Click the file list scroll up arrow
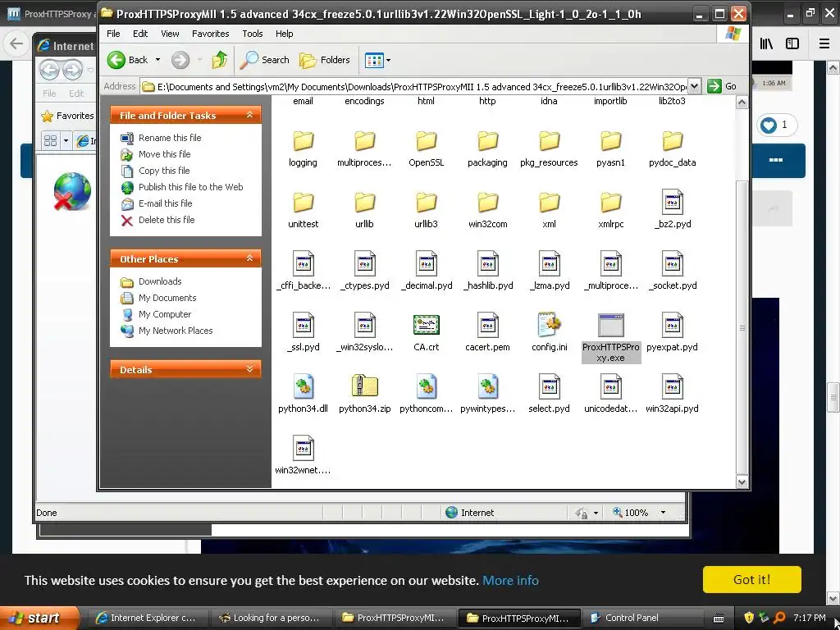The height and width of the screenshot is (630, 840). click(x=742, y=103)
